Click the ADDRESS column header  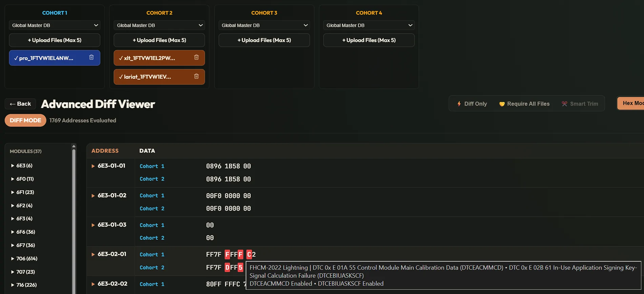[105, 151]
